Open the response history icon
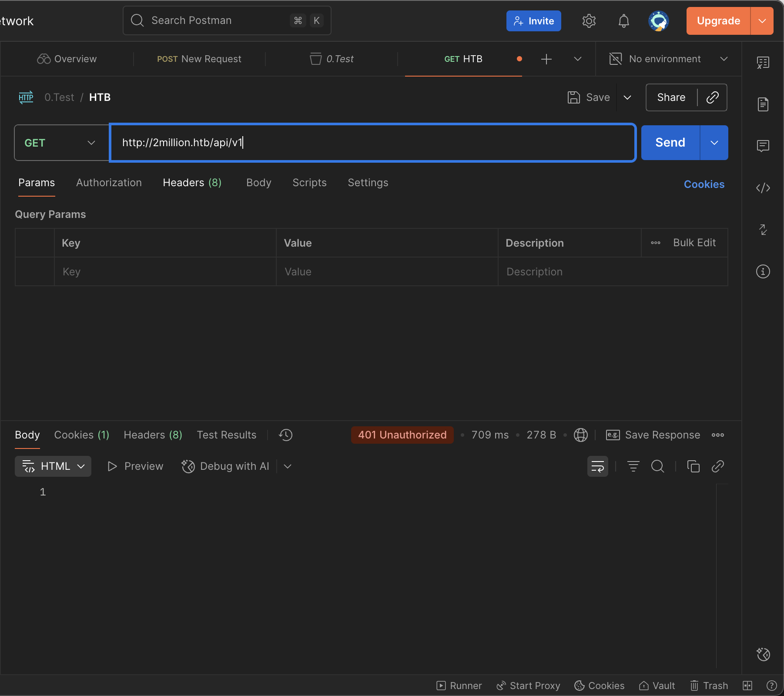The width and height of the screenshot is (784, 696). pyautogui.click(x=286, y=435)
